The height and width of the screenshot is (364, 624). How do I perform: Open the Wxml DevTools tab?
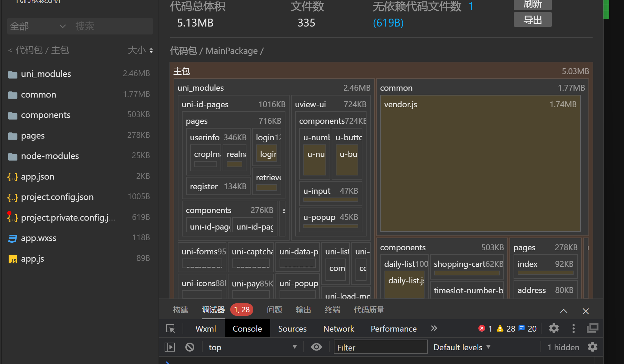click(x=206, y=329)
